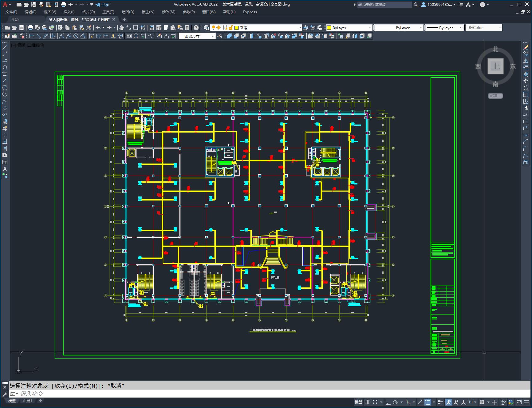Toggle Object Snap in status bar
The width and height of the screenshot is (532, 408).
pyautogui.click(x=428, y=402)
